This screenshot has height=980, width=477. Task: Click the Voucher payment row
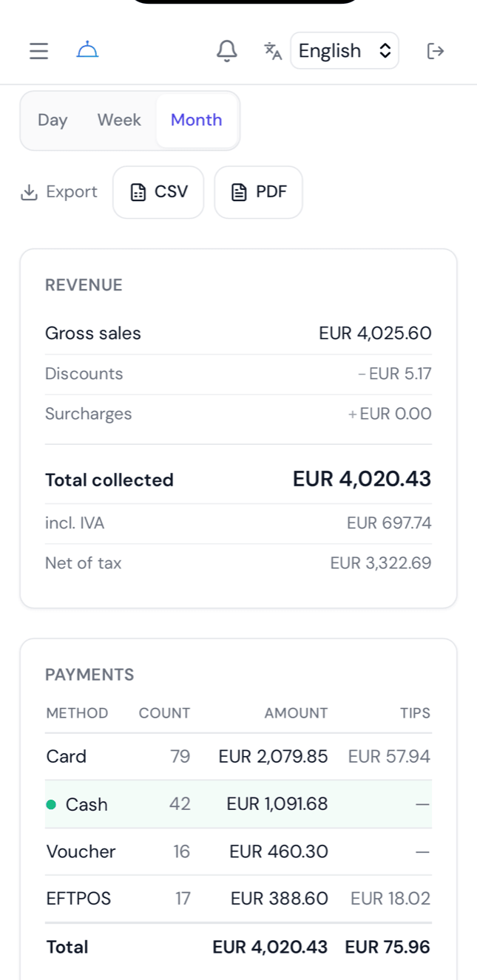[238, 852]
